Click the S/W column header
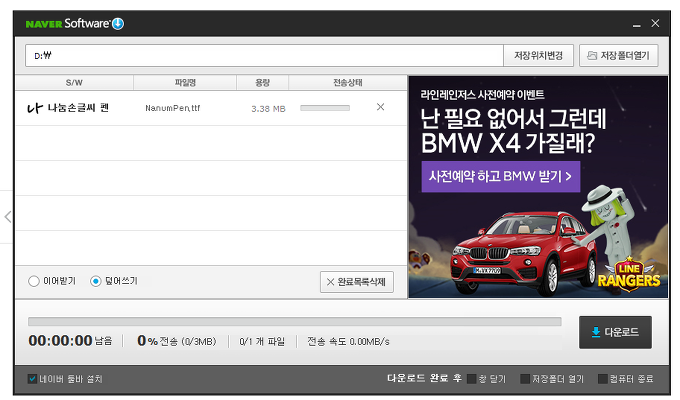Screen dimensions: 680x400 click(74, 82)
